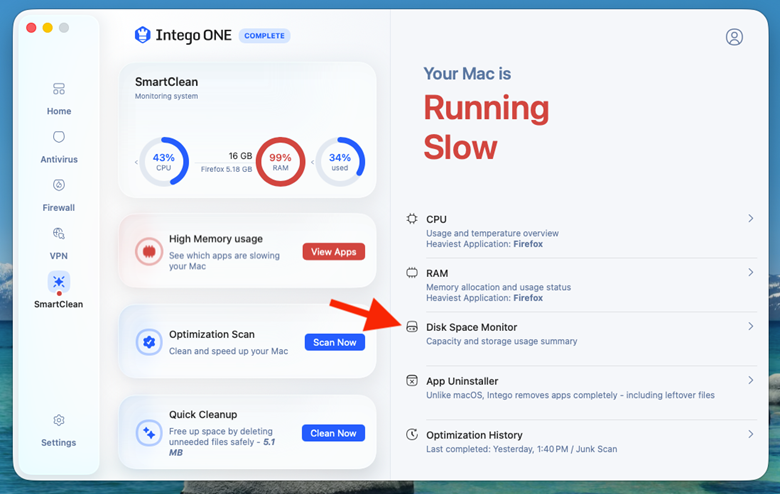Click the Intego ONE logo icon

tap(142, 35)
